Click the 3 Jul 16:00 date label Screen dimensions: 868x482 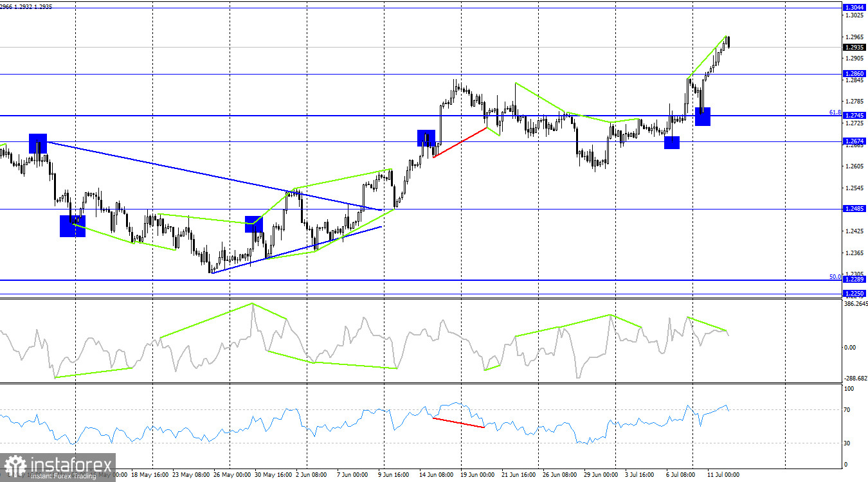coord(641,476)
